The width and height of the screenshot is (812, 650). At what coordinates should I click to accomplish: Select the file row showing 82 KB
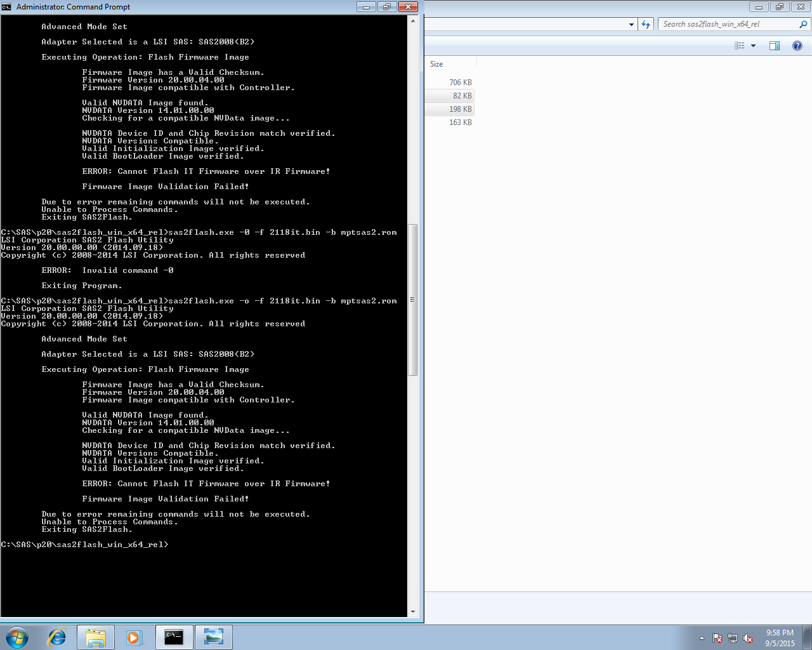tap(450, 96)
